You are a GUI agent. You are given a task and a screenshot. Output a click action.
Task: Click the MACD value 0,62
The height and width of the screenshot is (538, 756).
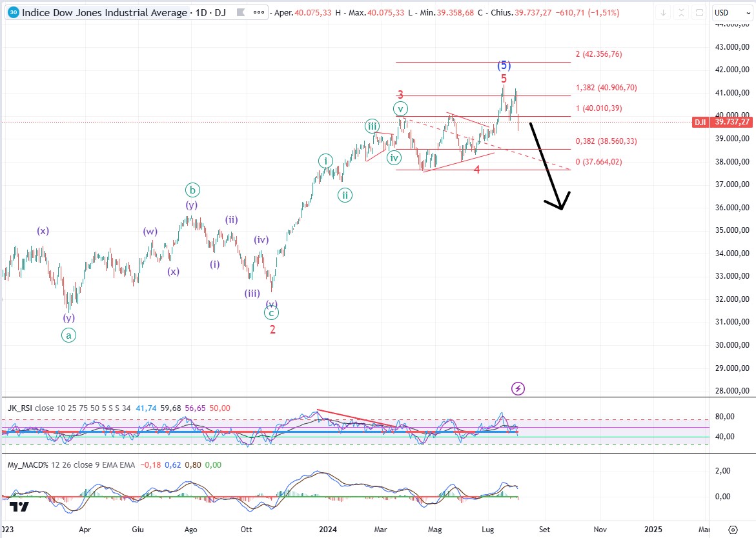173,465
